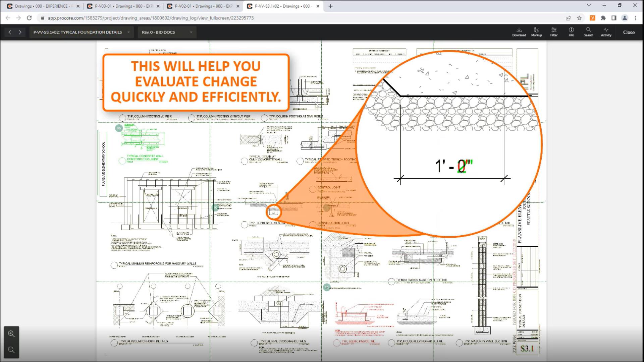Open the Filter options
The image size is (644, 362).
554,32
